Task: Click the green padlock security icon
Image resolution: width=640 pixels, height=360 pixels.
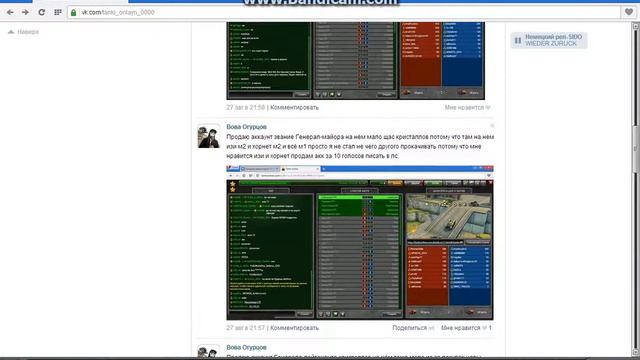Action: [x=73, y=13]
